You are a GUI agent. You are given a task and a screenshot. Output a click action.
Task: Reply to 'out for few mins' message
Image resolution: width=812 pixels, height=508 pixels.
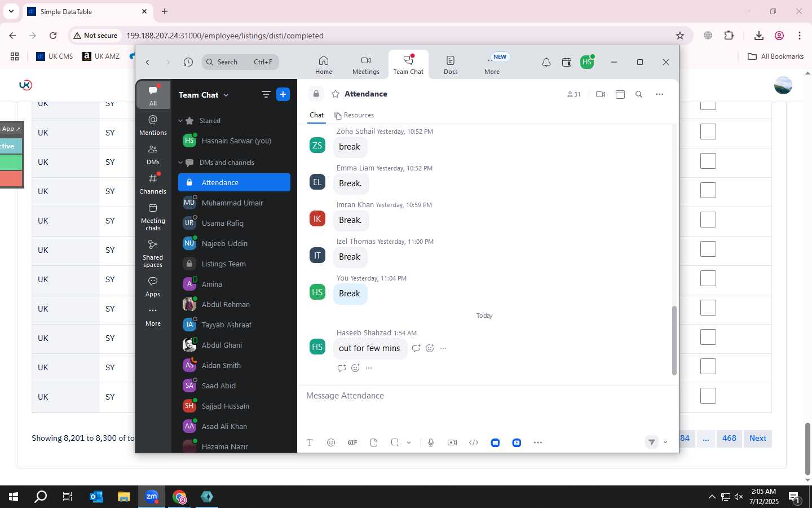(x=416, y=348)
